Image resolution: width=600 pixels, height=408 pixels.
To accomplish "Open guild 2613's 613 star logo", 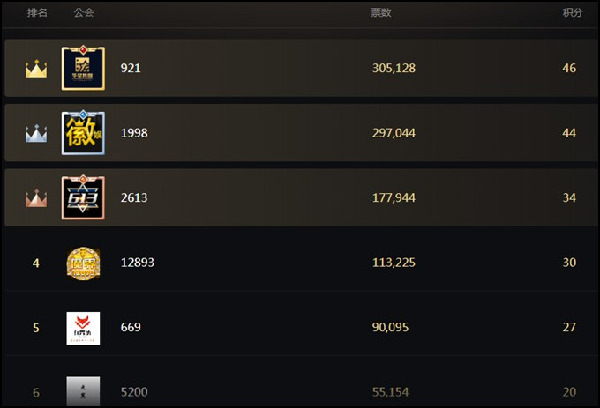I will click(x=83, y=197).
